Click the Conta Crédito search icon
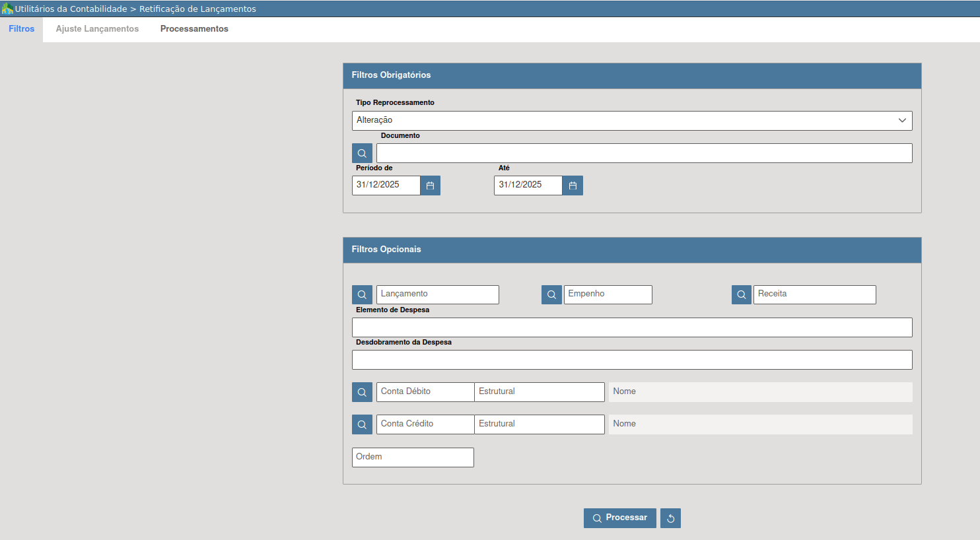Screen dimensions: 980x540 click(362, 424)
